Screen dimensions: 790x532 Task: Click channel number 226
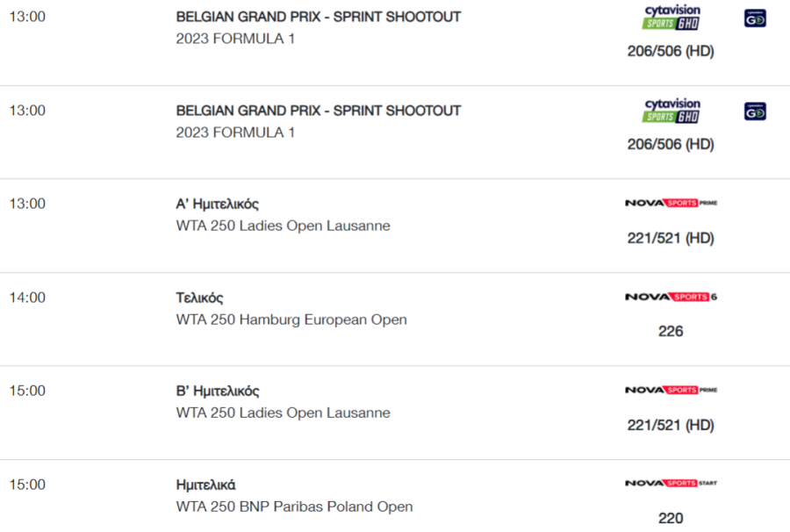[671, 331]
